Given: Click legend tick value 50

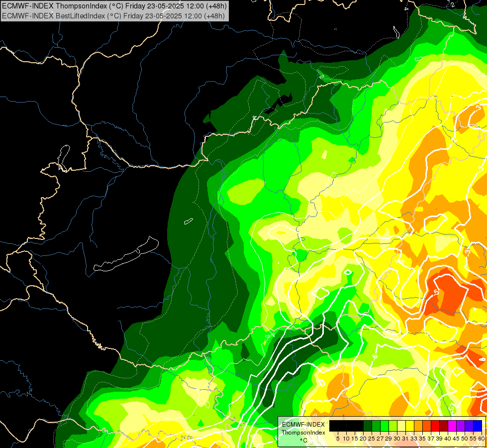Looking at the screenshot, I should pyautogui.click(x=465, y=439).
